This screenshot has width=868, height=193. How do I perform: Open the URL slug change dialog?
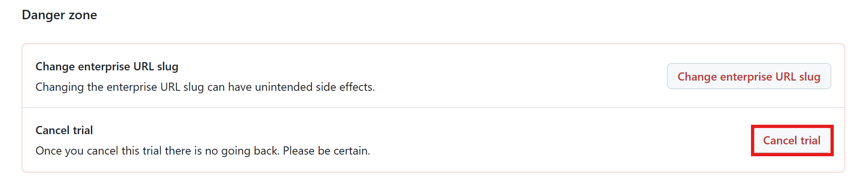[x=748, y=76]
